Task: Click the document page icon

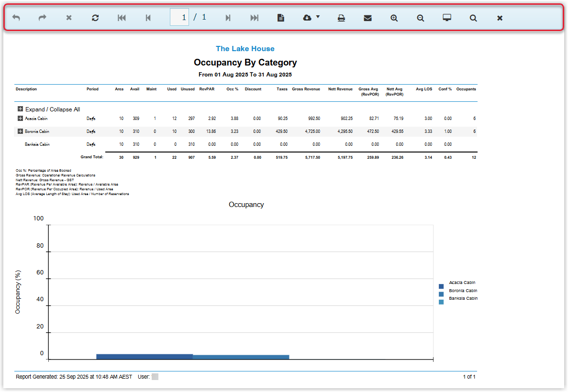Action: point(281,18)
